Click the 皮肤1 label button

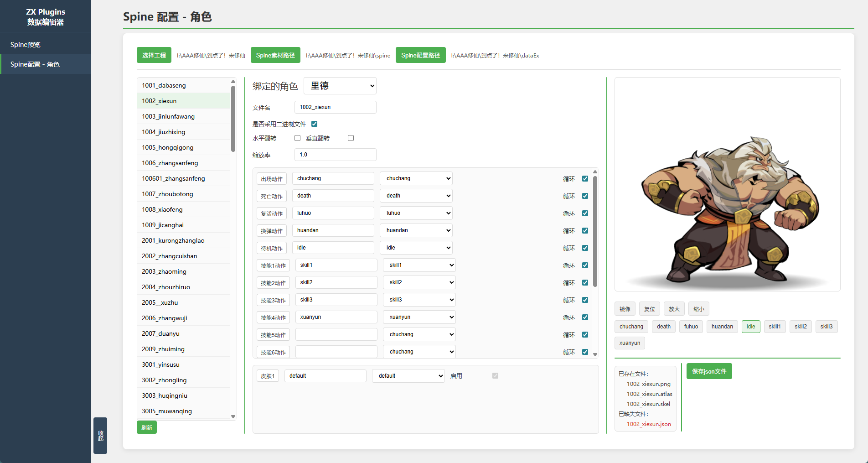pos(268,376)
